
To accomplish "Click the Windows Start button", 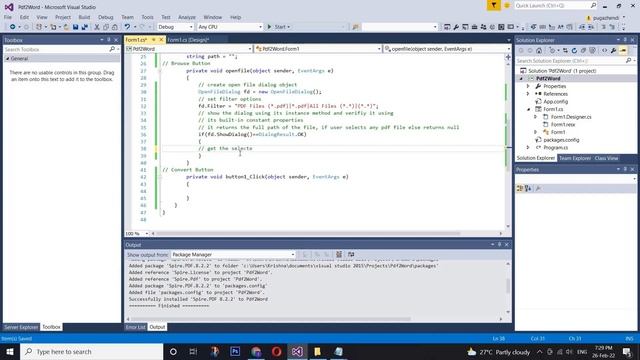I will [x=10, y=351].
